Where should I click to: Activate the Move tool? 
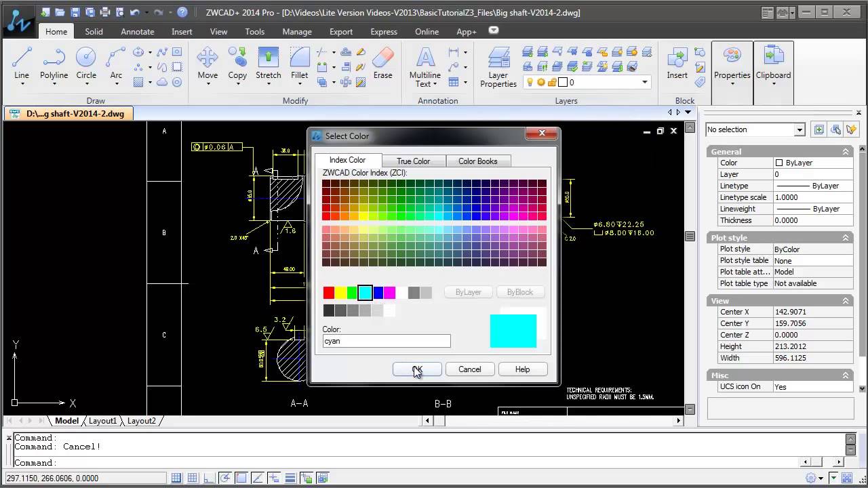208,62
